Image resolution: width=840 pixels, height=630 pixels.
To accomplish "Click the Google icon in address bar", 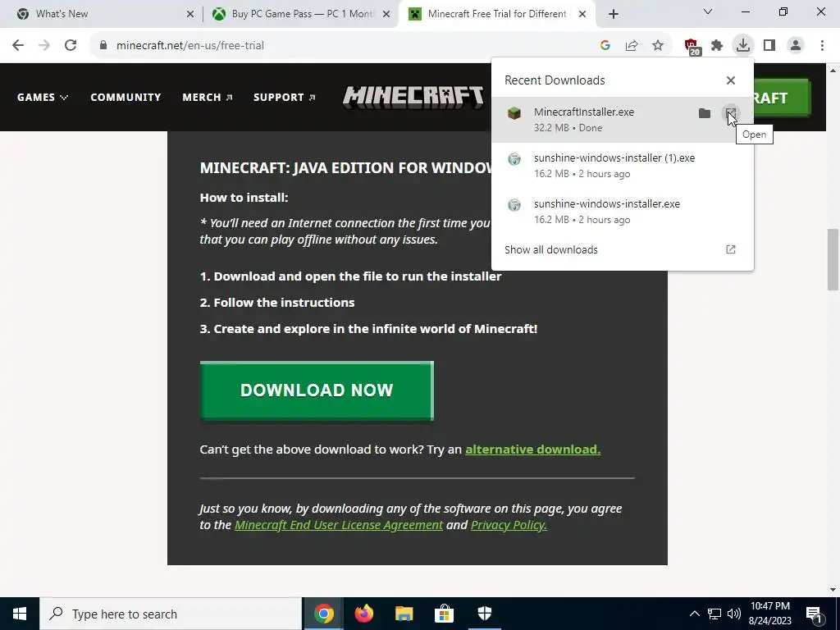I will pyautogui.click(x=605, y=45).
